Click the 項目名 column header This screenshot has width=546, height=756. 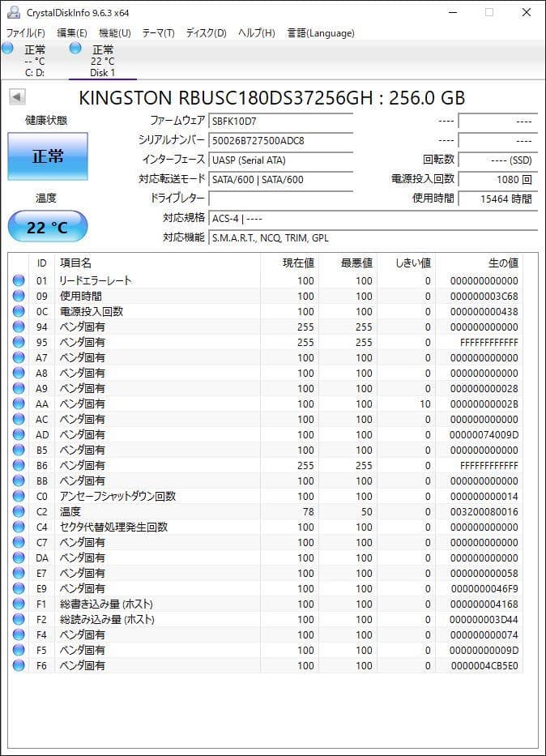(x=76, y=263)
